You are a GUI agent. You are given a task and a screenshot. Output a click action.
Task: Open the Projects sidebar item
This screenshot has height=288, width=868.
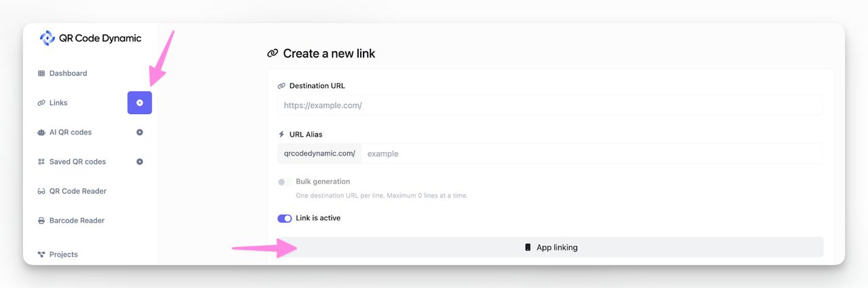63,255
